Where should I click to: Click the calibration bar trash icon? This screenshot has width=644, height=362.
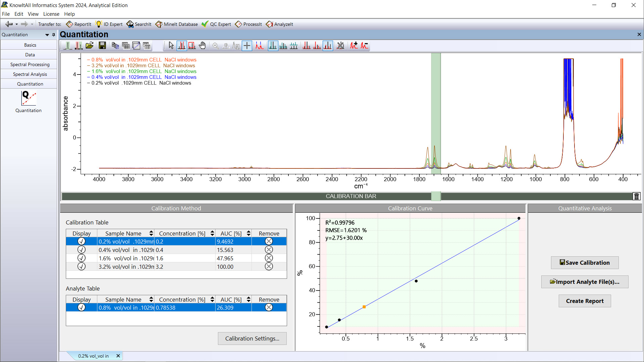click(x=636, y=196)
